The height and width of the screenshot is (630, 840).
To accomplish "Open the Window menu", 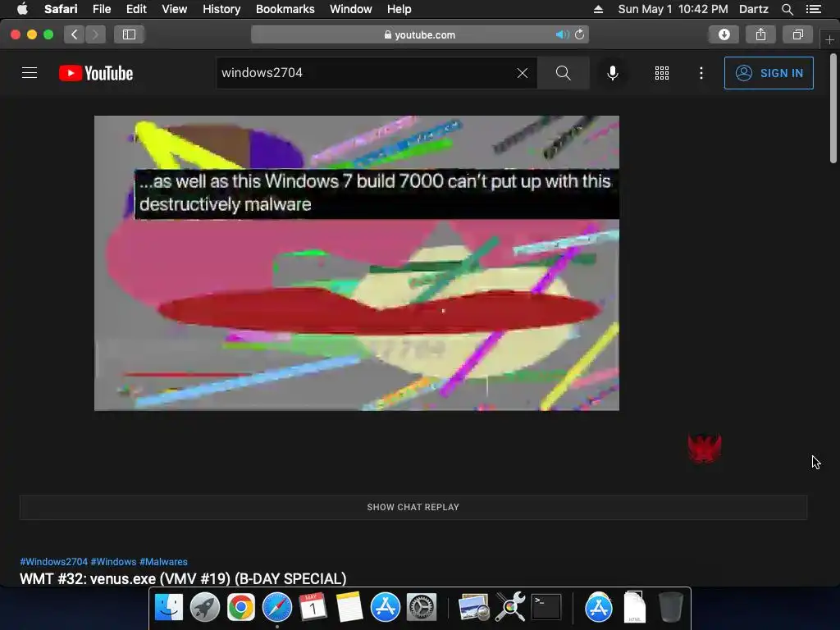I will pyautogui.click(x=351, y=9).
